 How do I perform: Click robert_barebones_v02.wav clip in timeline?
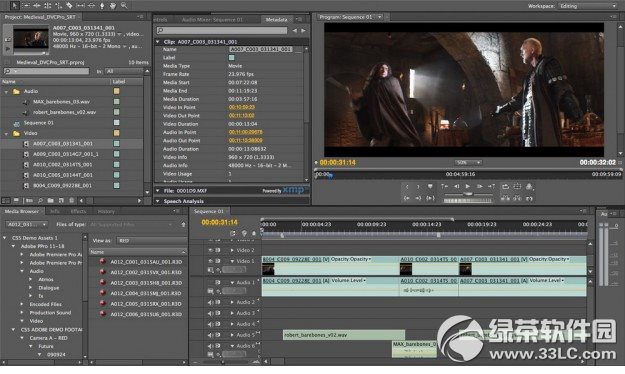pyautogui.click(x=344, y=335)
